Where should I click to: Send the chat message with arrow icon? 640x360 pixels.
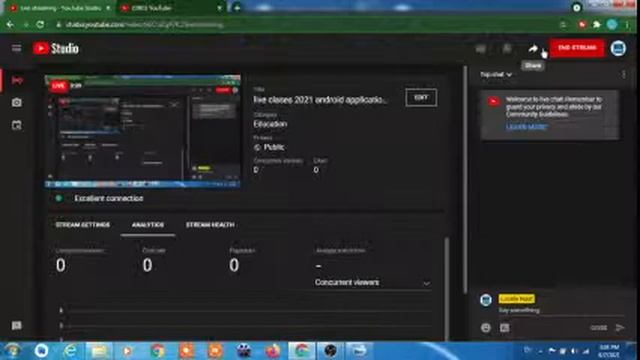click(620, 327)
